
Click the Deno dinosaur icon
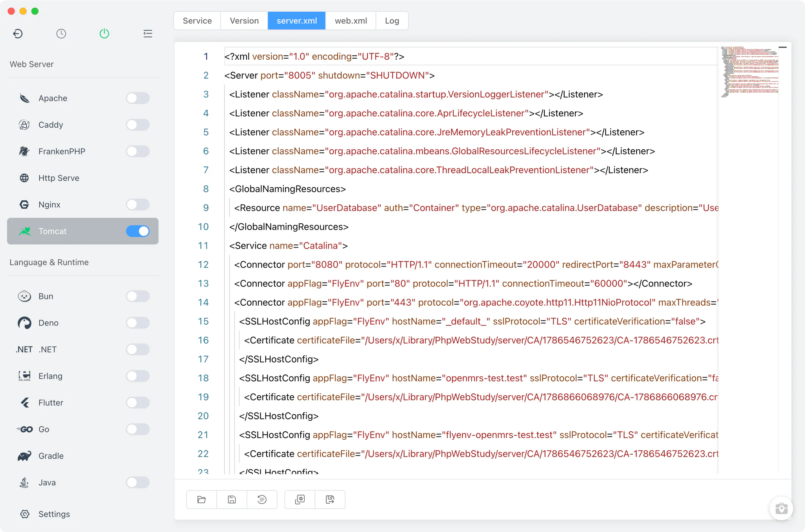(x=24, y=323)
